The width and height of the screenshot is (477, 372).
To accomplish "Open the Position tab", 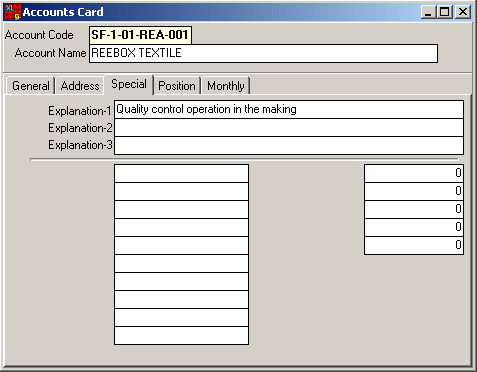I will 177,86.
